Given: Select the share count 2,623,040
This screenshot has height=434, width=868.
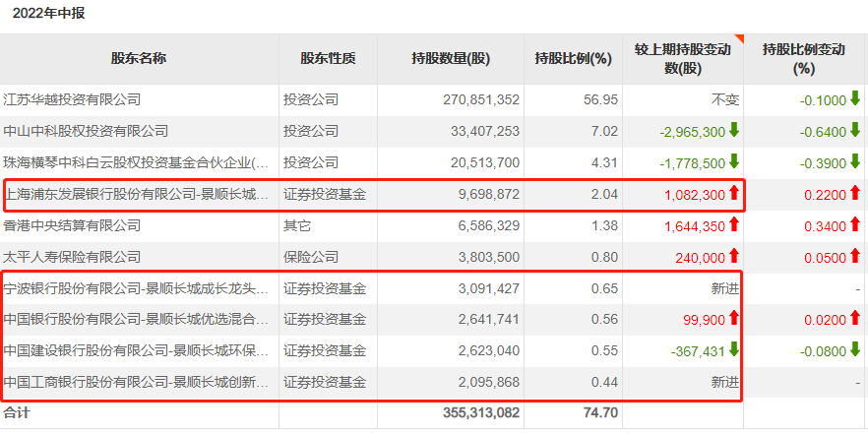Looking at the screenshot, I should (489, 351).
